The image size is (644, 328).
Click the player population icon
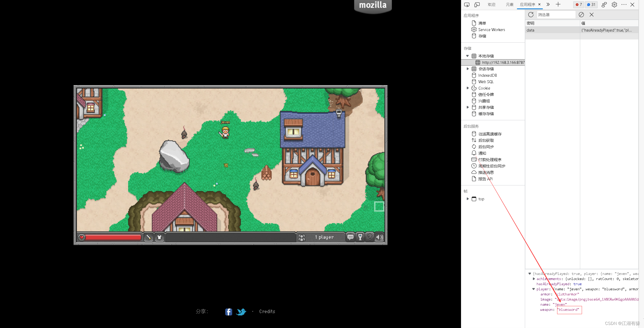click(x=302, y=237)
